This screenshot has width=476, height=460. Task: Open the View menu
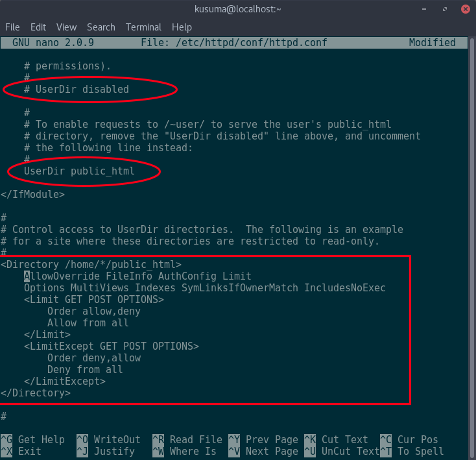pyautogui.click(x=67, y=27)
